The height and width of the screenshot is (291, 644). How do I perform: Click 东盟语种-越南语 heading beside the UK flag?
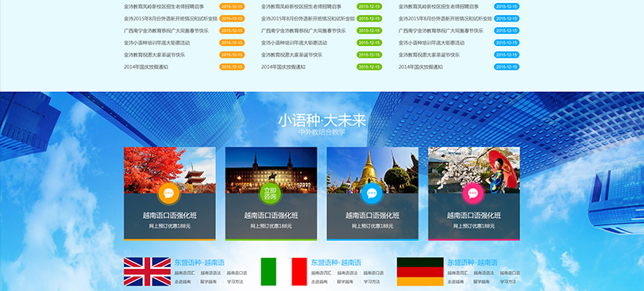tap(199, 262)
